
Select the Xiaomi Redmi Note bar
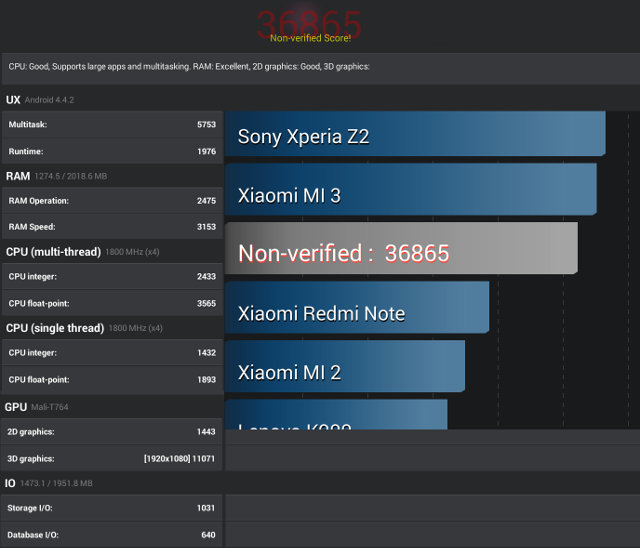click(x=357, y=307)
